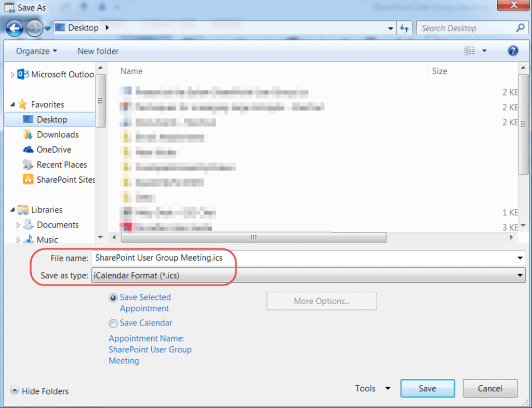Image resolution: width=532 pixels, height=408 pixels.
Task: Open the Tools dropdown menu
Action: pos(372,388)
